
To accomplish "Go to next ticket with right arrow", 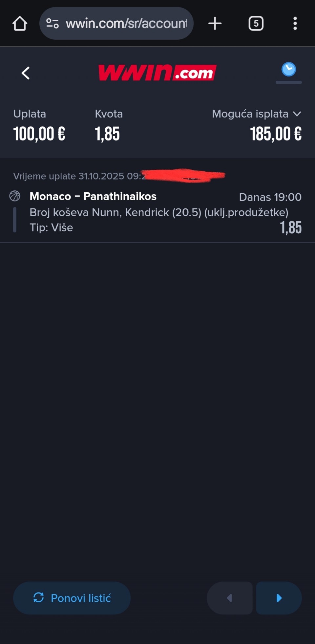I will [279, 598].
